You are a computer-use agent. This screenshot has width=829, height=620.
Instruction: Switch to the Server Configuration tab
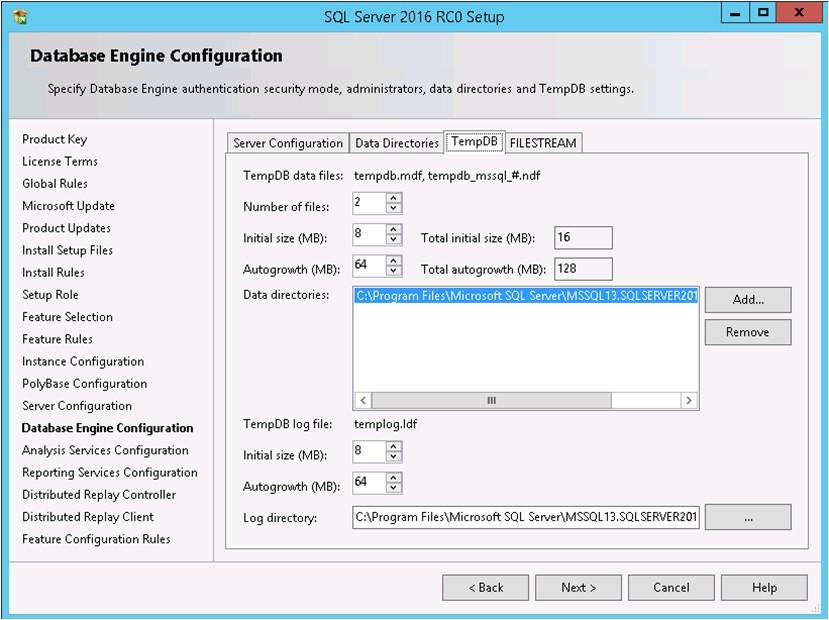[x=288, y=143]
